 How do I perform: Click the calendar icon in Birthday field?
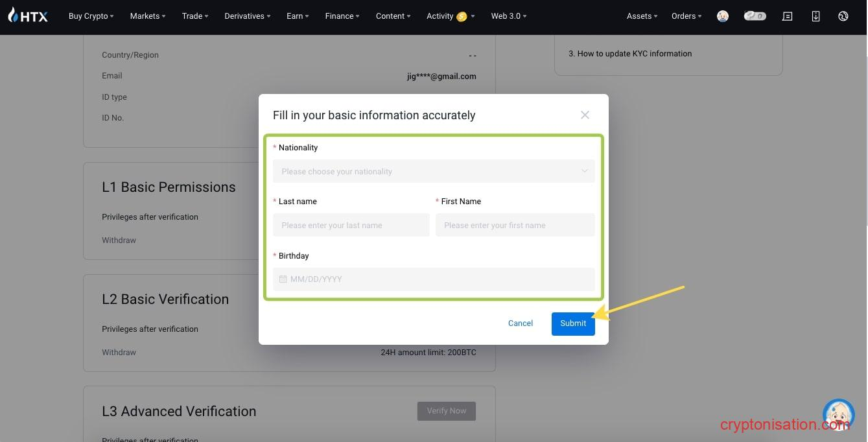[283, 279]
